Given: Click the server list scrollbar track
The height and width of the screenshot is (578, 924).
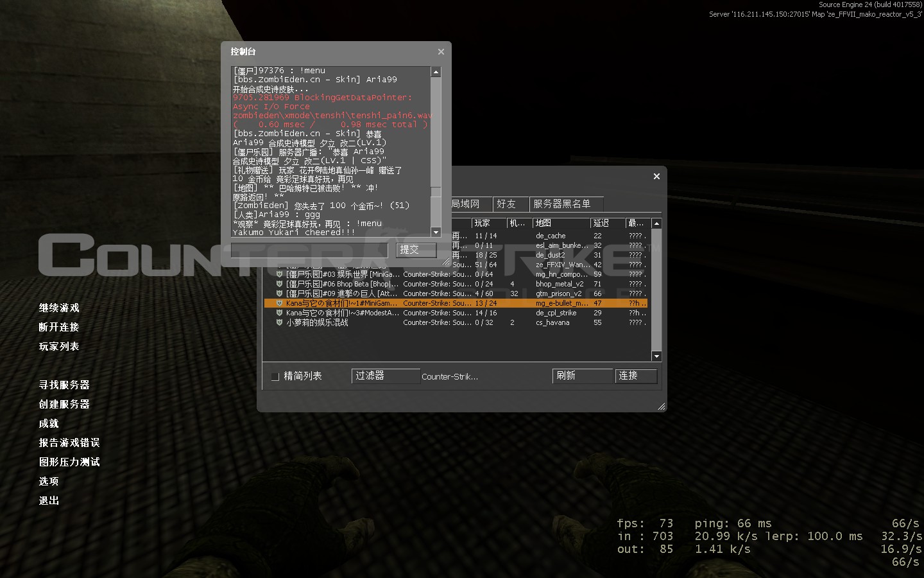Looking at the screenshot, I should 656,290.
